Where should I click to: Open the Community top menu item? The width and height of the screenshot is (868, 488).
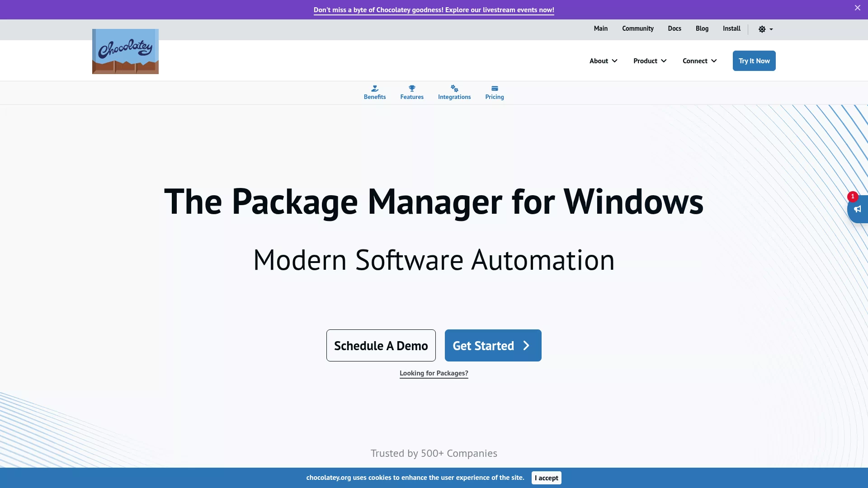point(637,28)
